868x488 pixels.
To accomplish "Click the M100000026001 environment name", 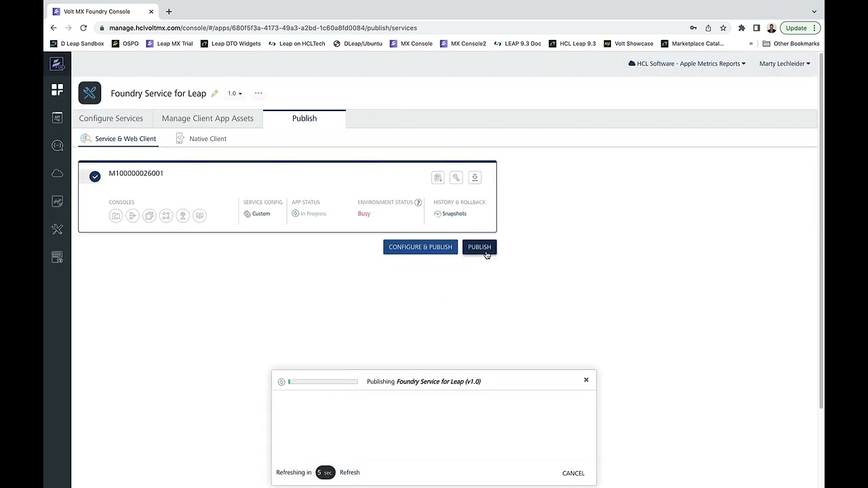I will 136,174.
